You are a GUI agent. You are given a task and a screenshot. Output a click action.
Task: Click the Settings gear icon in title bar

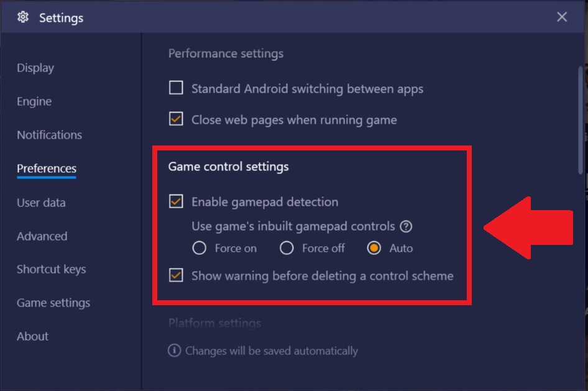tap(23, 17)
